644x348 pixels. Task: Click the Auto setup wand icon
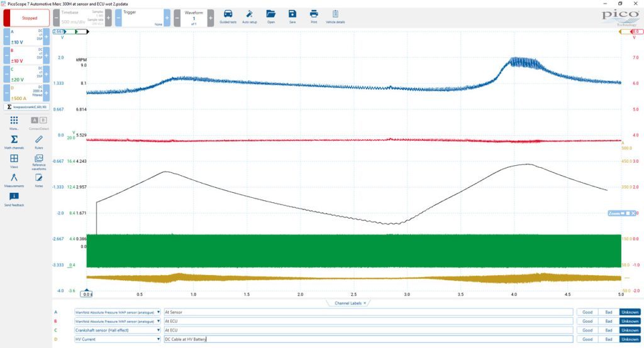point(249,16)
